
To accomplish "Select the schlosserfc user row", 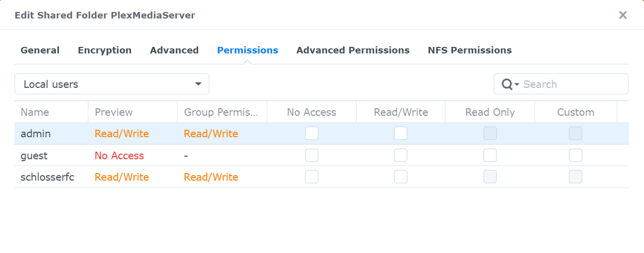I will (x=47, y=177).
